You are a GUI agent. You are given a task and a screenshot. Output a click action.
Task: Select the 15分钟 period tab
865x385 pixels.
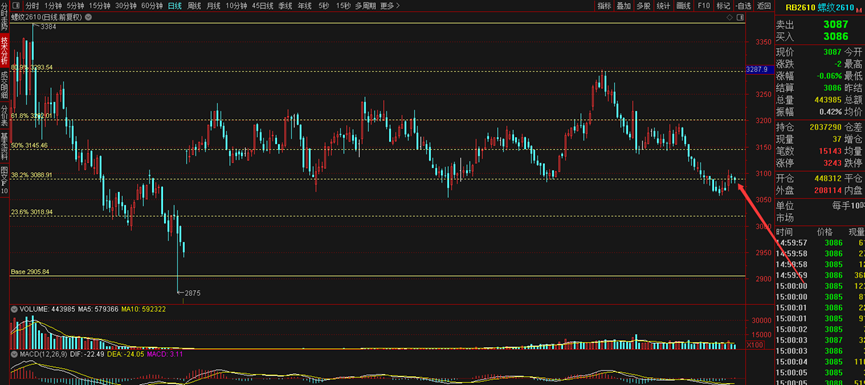click(100, 6)
